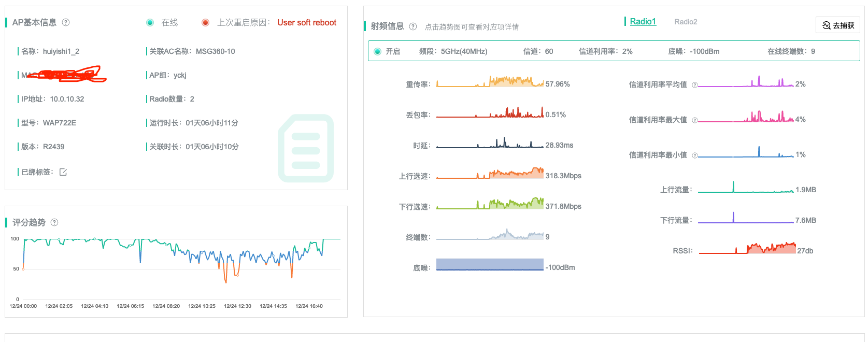This screenshot has width=868, height=342.
Task: Click the 底噪 level bar chart
Action: point(490,264)
